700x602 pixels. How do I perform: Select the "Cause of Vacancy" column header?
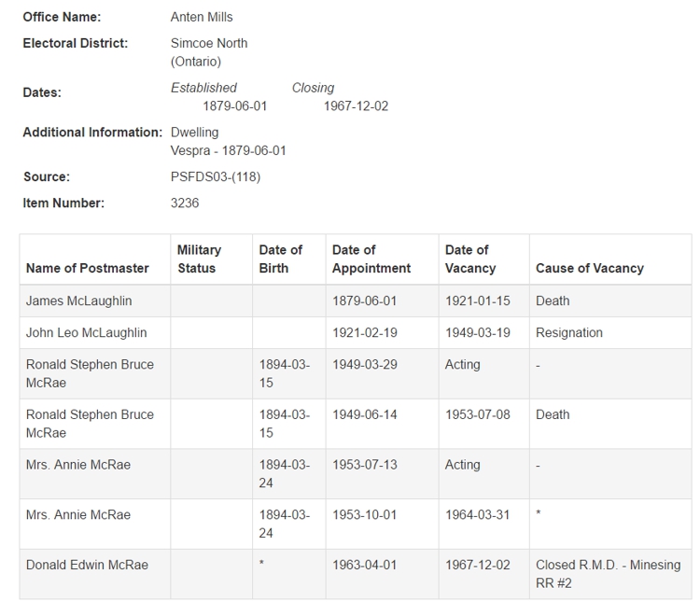(x=589, y=268)
